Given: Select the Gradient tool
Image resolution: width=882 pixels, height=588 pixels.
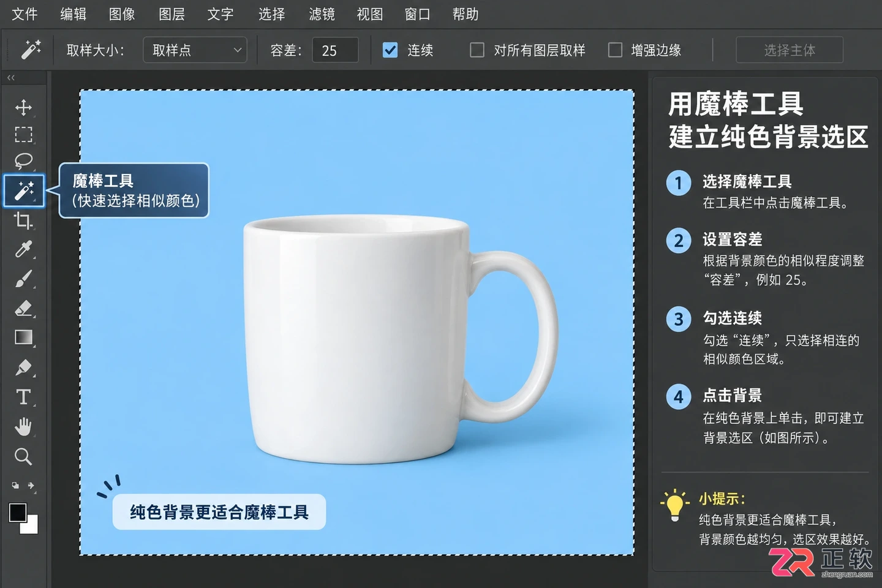Looking at the screenshot, I should [23, 337].
